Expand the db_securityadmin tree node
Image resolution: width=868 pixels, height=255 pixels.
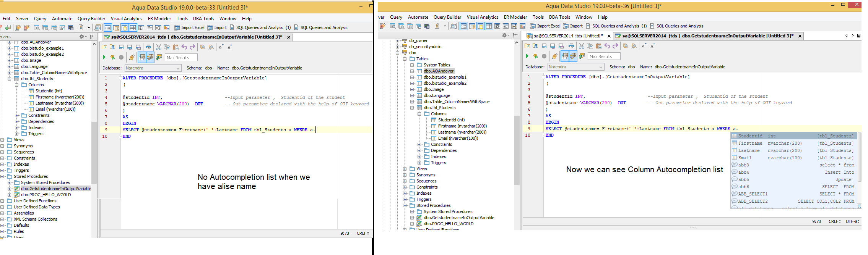(x=398, y=47)
